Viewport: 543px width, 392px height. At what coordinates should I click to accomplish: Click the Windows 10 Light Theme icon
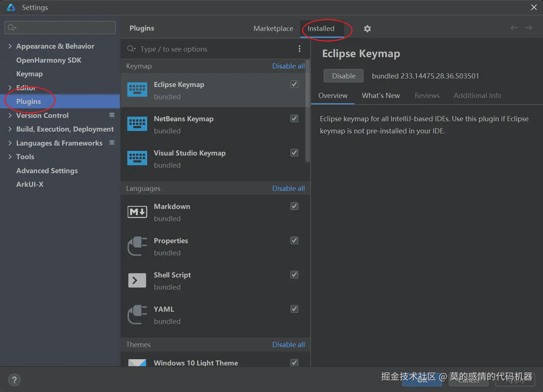pyautogui.click(x=137, y=363)
